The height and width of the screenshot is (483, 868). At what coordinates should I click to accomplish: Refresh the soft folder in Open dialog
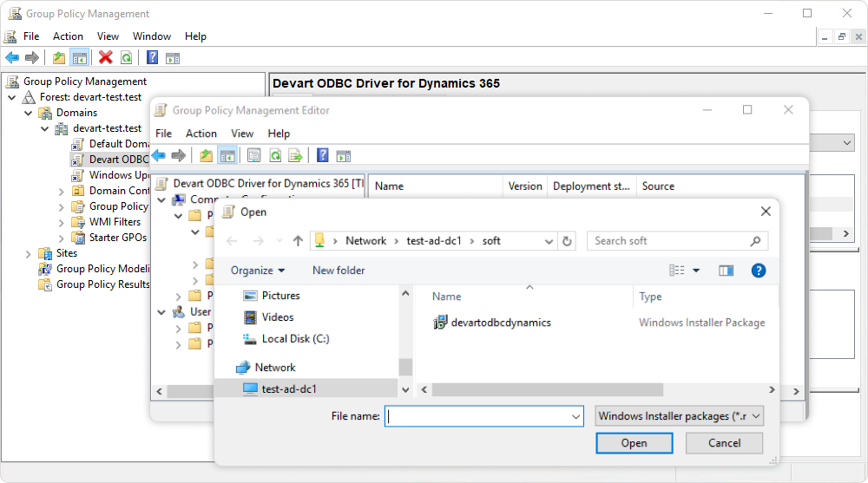[567, 241]
